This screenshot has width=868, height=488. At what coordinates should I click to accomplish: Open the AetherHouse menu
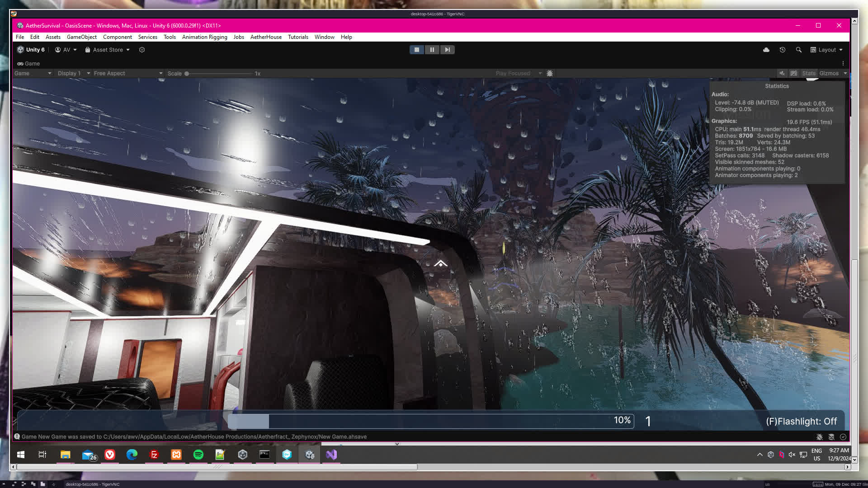[266, 37]
